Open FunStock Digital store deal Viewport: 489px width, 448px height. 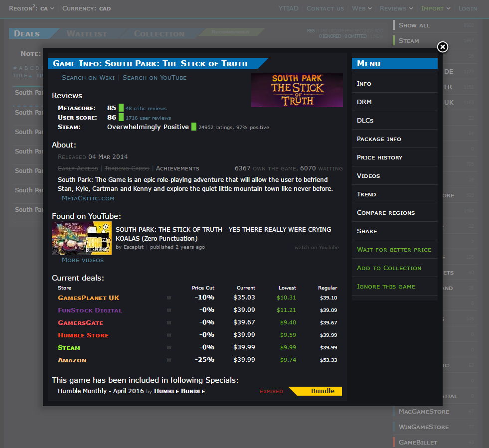tap(90, 310)
